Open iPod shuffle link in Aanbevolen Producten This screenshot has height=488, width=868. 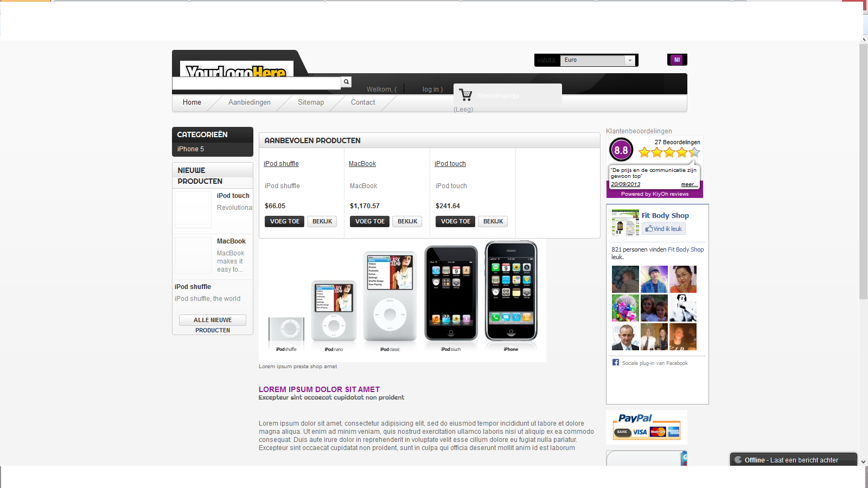(x=281, y=164)
